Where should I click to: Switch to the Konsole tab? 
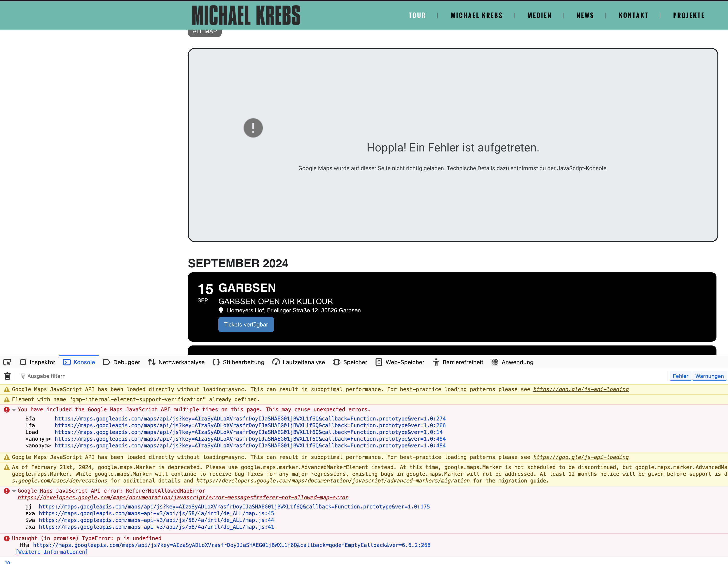click(x=79, y=362)
